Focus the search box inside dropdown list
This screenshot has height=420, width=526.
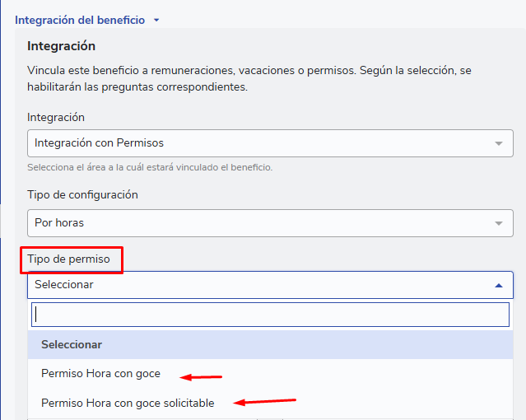click(x=270, y=315)
